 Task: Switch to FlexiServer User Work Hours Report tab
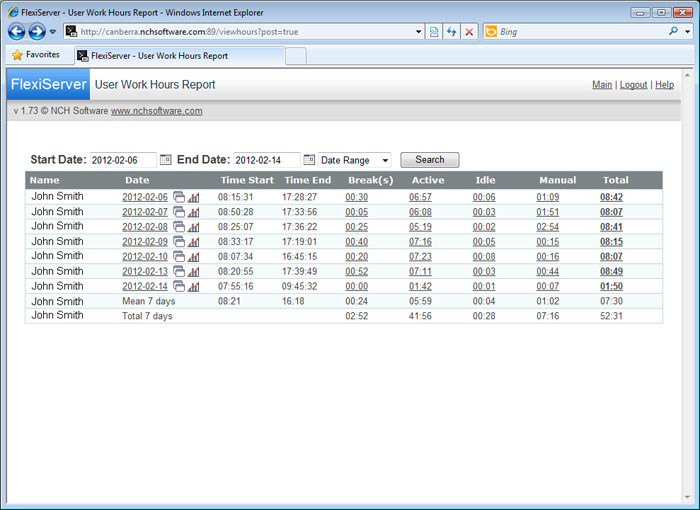[x=180, y=56]
